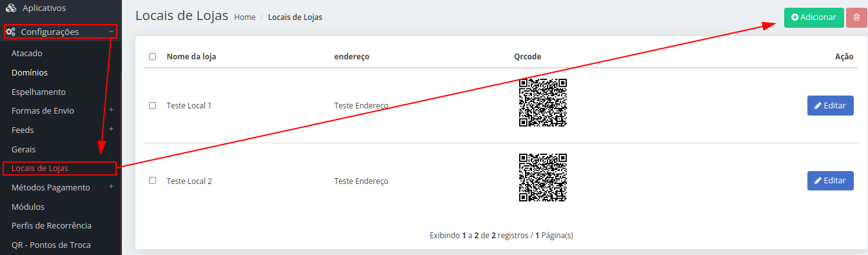Viewport: 868px width, 255px height.
Task: Click Teste Endereço in Teste Local 2 row
Action: [361, 181]
